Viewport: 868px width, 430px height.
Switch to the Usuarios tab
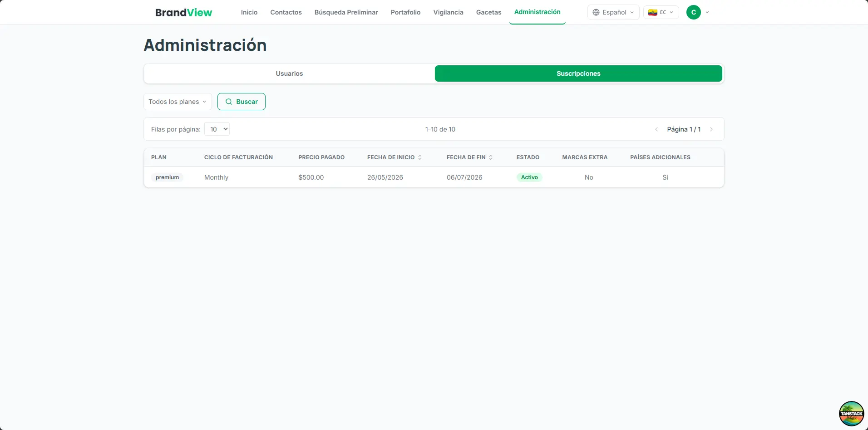coord(289,73)
